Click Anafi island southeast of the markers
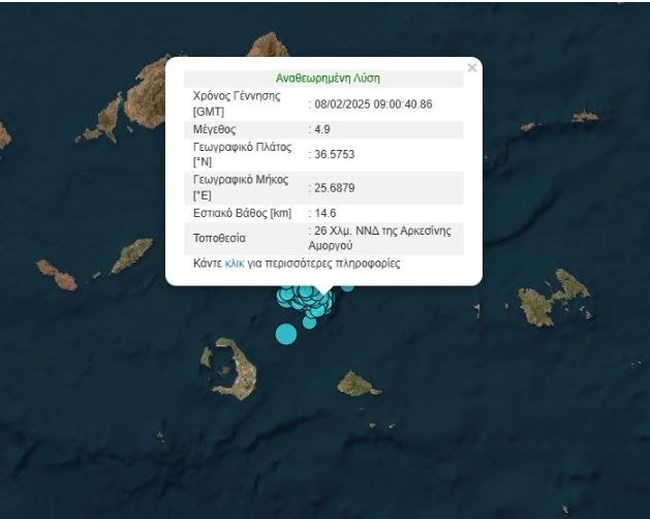Screen dimensions: 650x519 [357, 383]
